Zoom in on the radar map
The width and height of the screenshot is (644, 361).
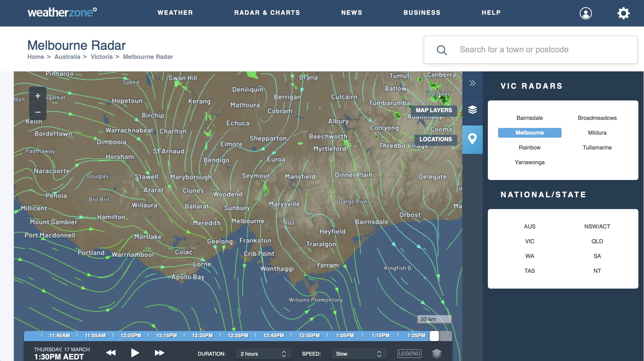38,96
